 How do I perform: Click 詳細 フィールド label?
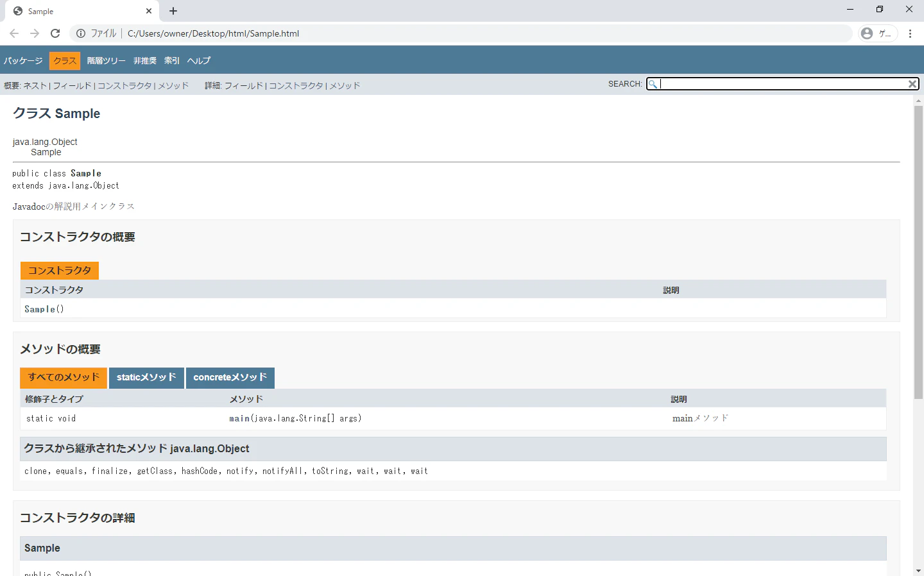click(x=244, y=85)
